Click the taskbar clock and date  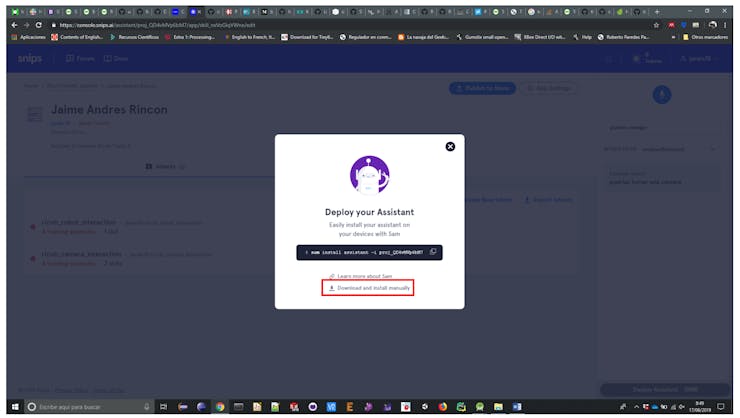click(700, 407)
